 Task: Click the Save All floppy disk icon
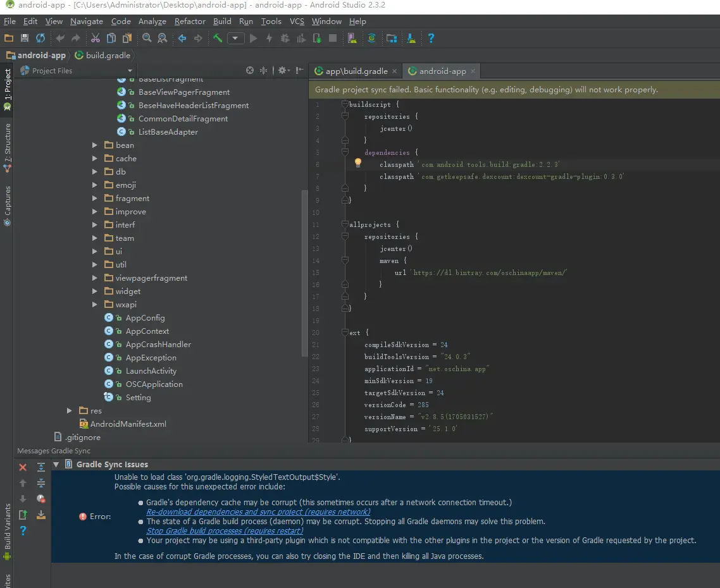click(x=25, y=39)
